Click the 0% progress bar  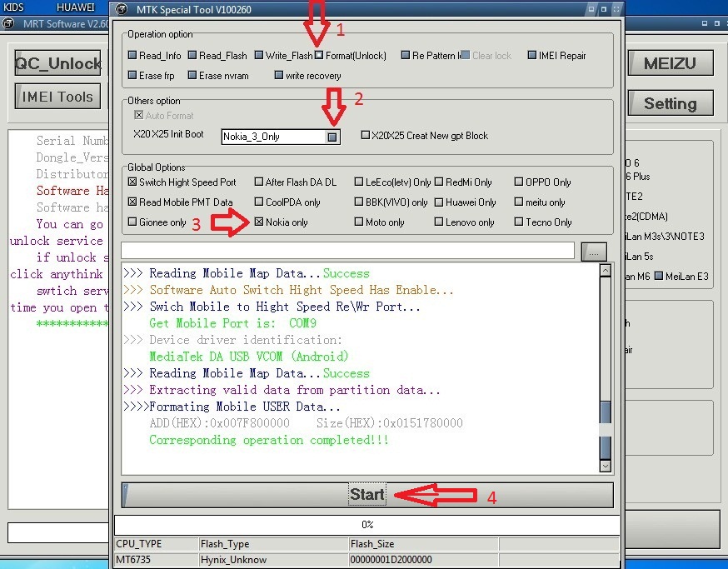click(x=367, y=525)
